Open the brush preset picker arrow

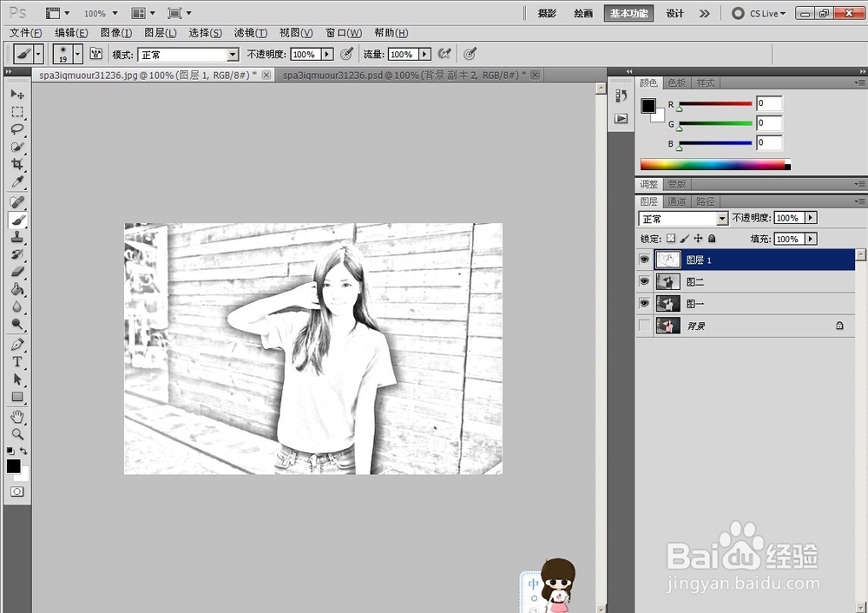point(77,54)
